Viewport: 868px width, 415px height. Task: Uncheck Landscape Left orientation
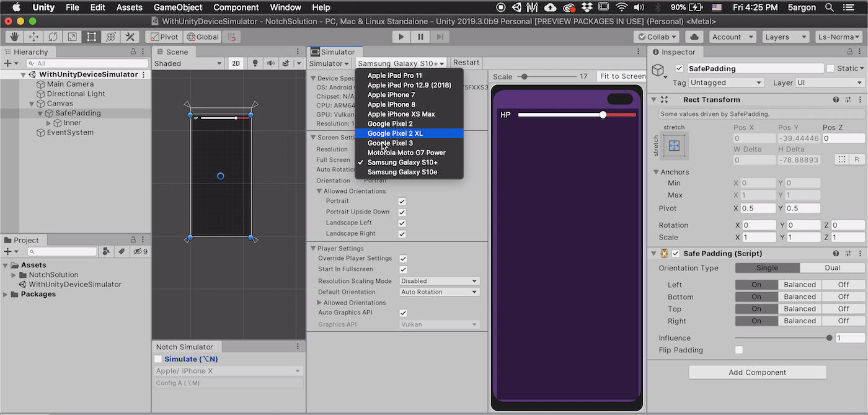pyautogui.click(x=402, y=223)
